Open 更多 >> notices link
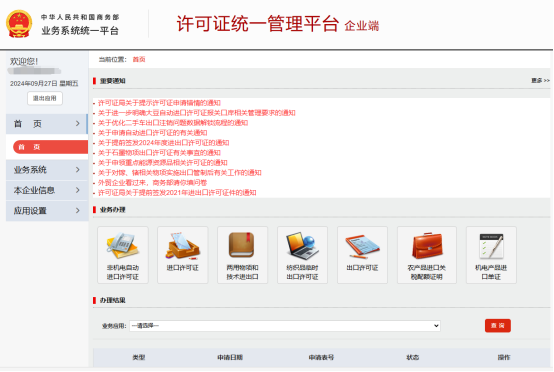The image size is (554, 372). (x=540, y=81)
